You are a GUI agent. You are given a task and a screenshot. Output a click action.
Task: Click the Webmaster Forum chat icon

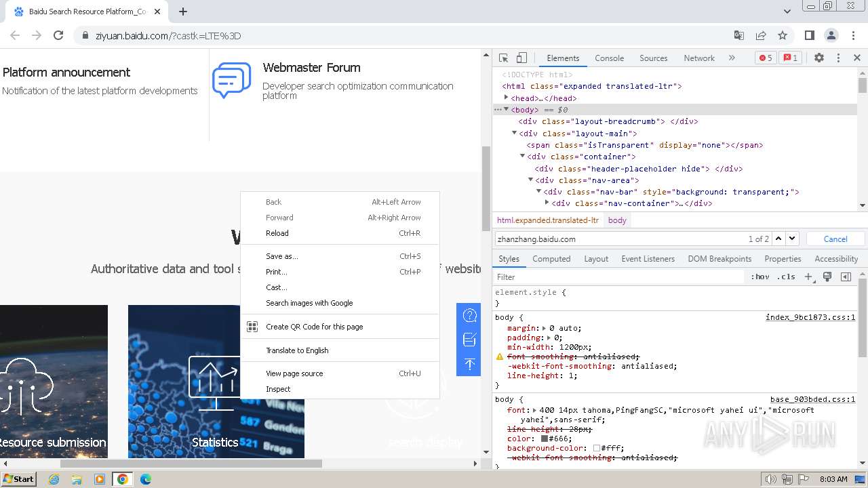click(231, 81)
